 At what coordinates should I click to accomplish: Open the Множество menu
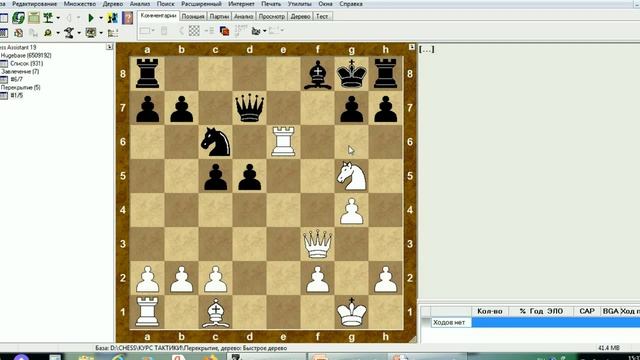[x=80, y=4]
